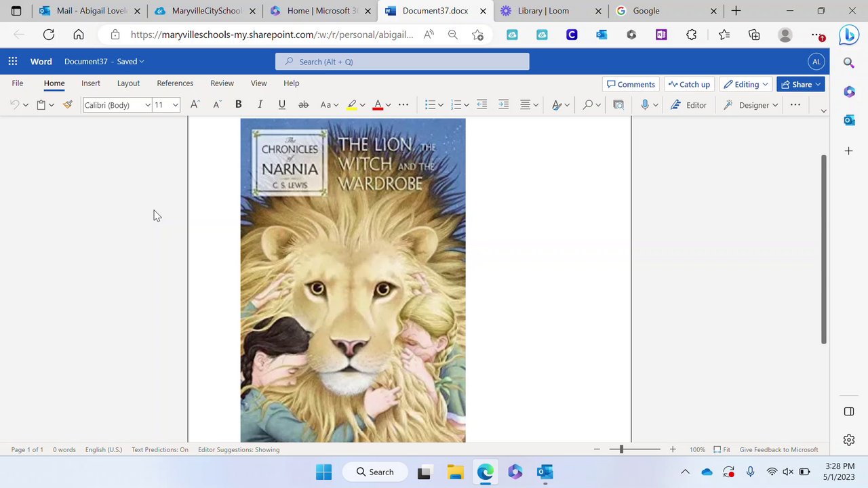This screenshot has width=868, height=488.
Task: Open the Layout ribbon tab
Action: [128, 83]
